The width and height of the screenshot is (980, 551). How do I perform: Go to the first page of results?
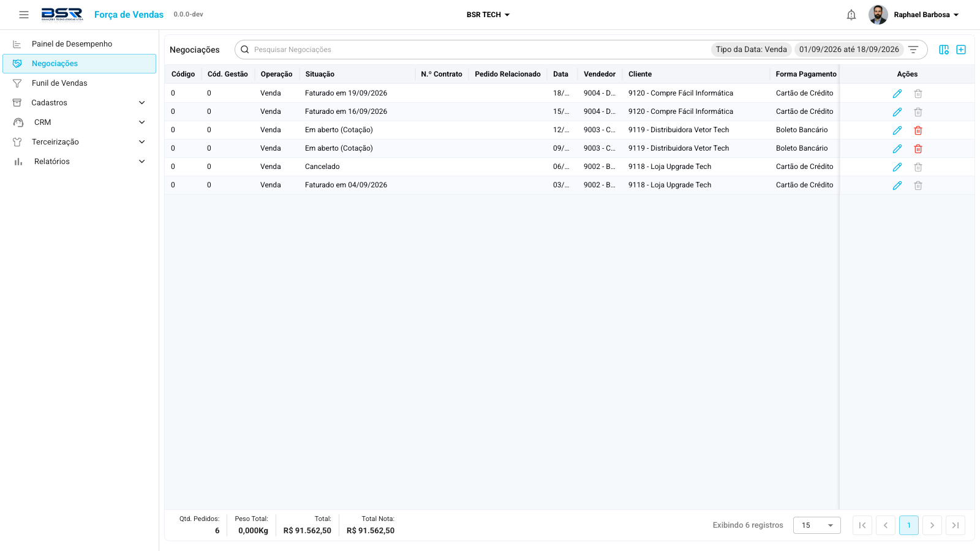coord(862,525)
